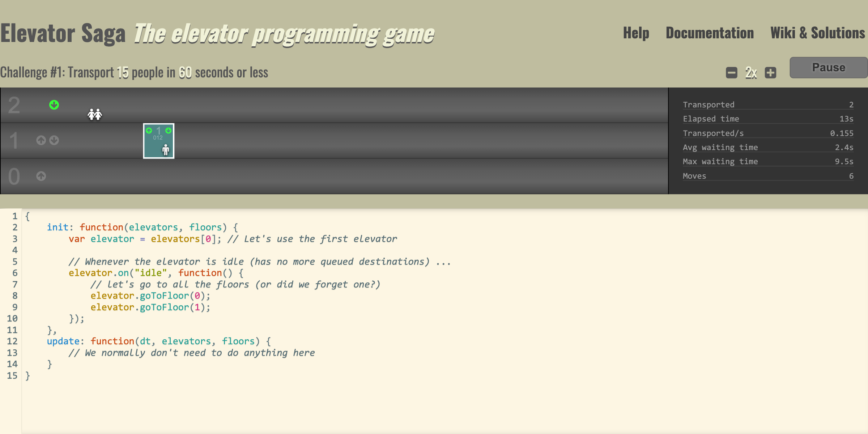Click elevator floor buttons indicator 012
868x434 pixels.
click(158, 138)
